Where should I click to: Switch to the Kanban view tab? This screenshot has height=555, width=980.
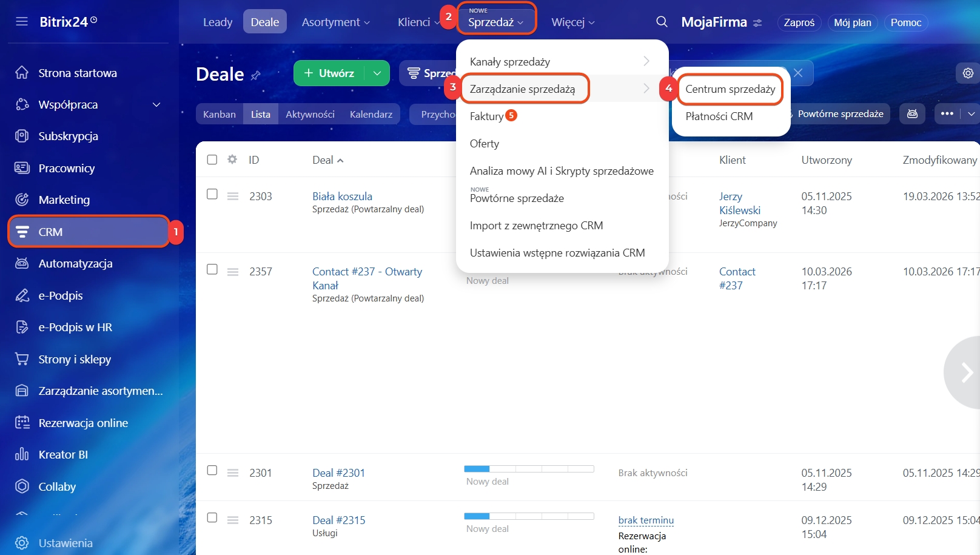(220, 114)
